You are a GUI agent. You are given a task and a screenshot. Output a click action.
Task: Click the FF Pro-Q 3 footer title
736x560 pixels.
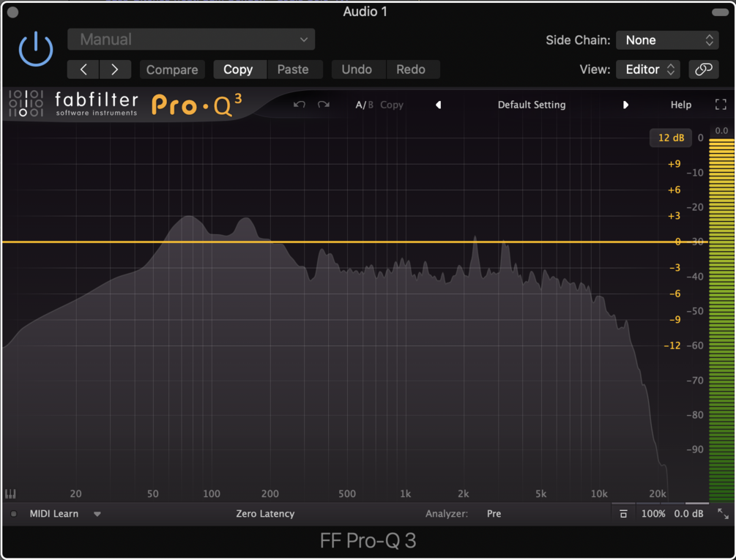368,541
